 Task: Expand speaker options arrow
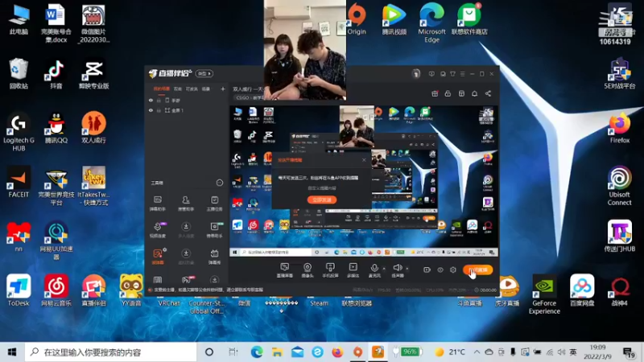coord(407,269)
